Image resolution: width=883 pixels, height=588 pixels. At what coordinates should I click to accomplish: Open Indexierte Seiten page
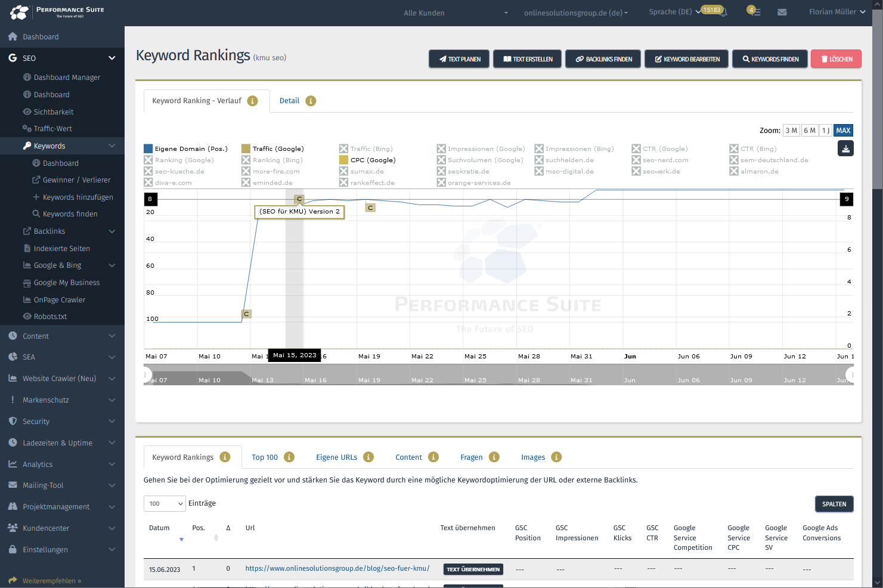[x=62, y=249]
